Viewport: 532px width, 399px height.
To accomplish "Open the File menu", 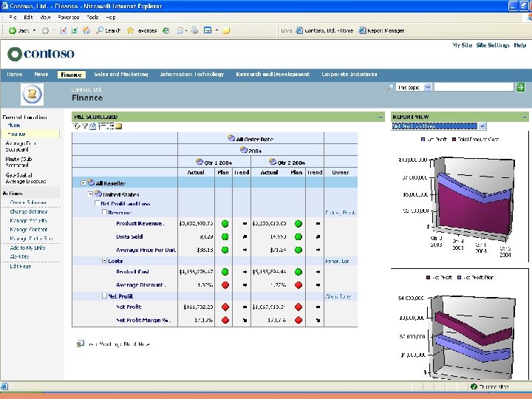I will [13, 17].
